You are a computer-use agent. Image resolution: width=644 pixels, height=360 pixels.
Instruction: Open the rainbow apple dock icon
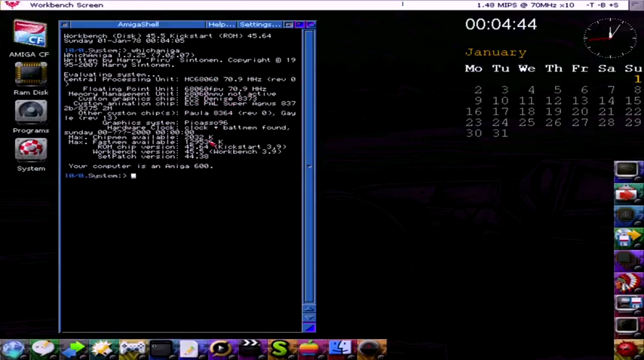click(309, 349)
